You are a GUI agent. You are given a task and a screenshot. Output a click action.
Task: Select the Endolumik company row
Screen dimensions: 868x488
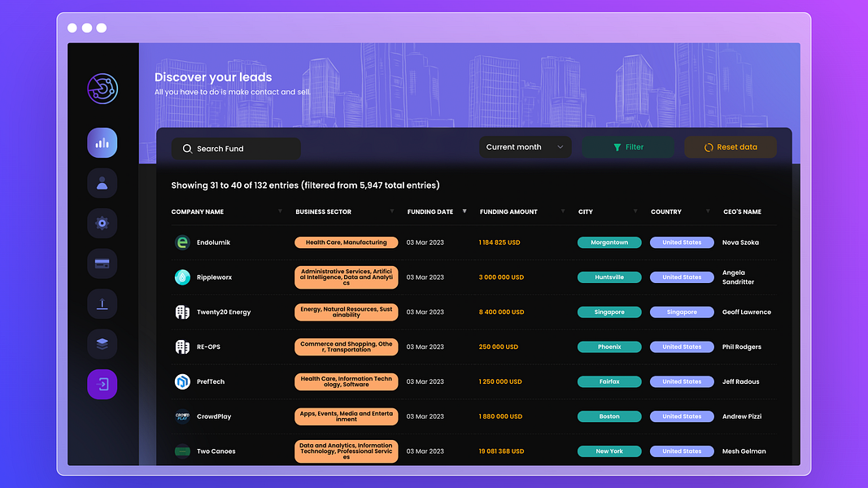click(x=214, y=242)
